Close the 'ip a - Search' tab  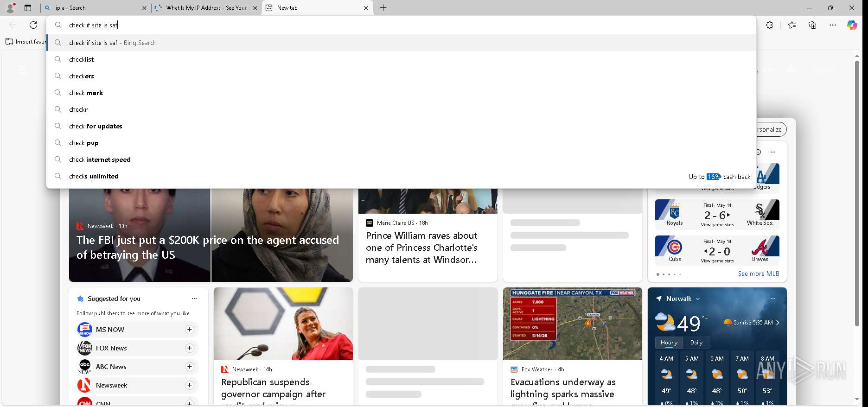144,8
